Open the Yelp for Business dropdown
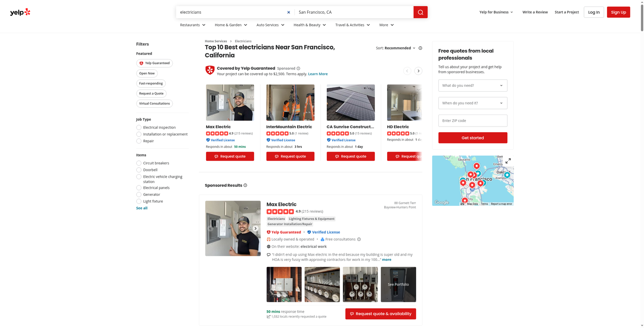 coord(496,12)
